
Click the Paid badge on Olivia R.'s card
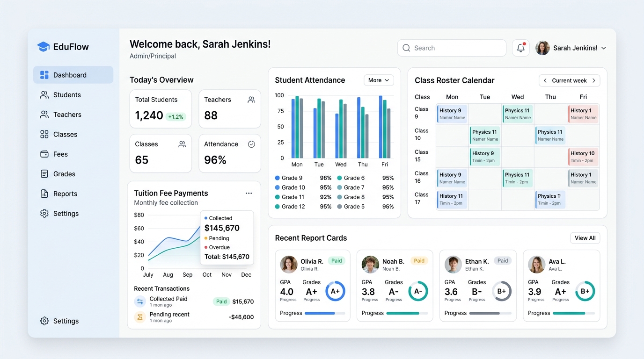tap(337, 261)
